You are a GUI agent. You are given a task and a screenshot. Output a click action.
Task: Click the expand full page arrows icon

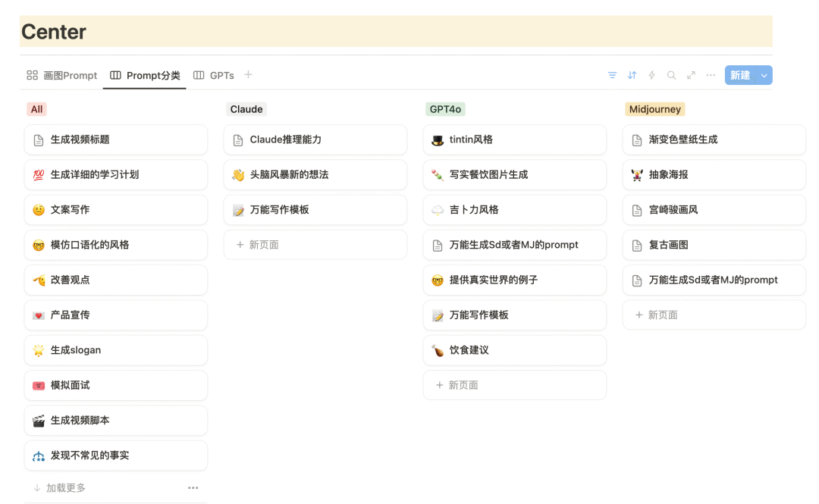[x=691, y=75]
